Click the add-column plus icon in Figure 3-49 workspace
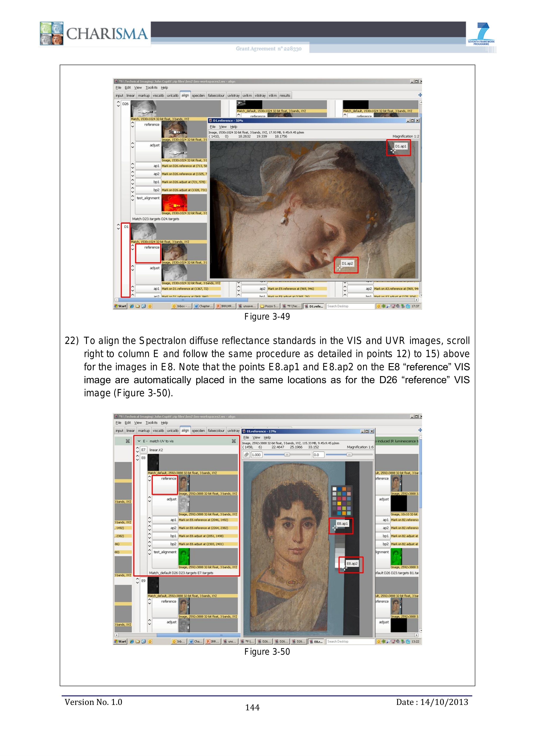Image resolution: width=535 pixels, height=756 pixels. tap(420, 95)
